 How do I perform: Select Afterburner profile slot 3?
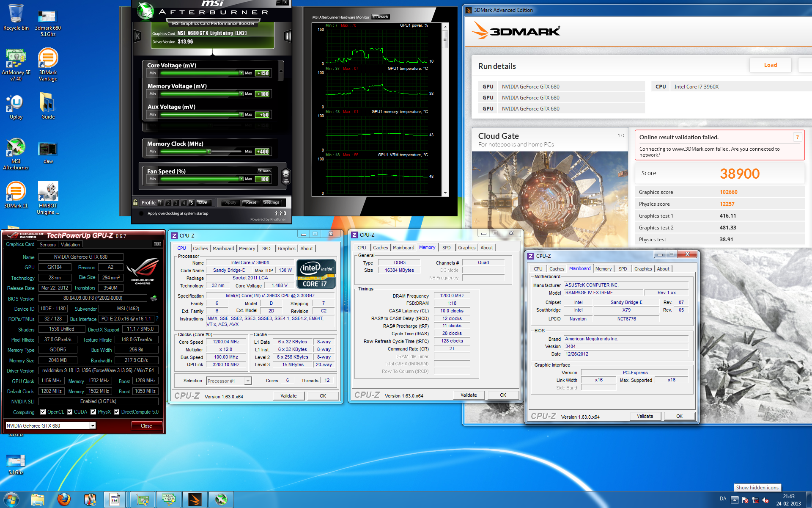tap(176, 203)
